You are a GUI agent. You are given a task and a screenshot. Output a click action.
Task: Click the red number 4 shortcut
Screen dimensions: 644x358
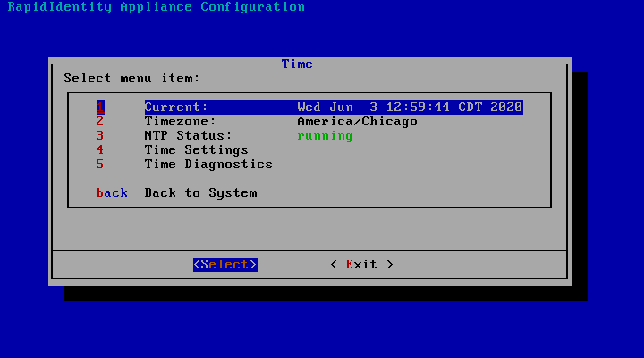pos(100,150)
